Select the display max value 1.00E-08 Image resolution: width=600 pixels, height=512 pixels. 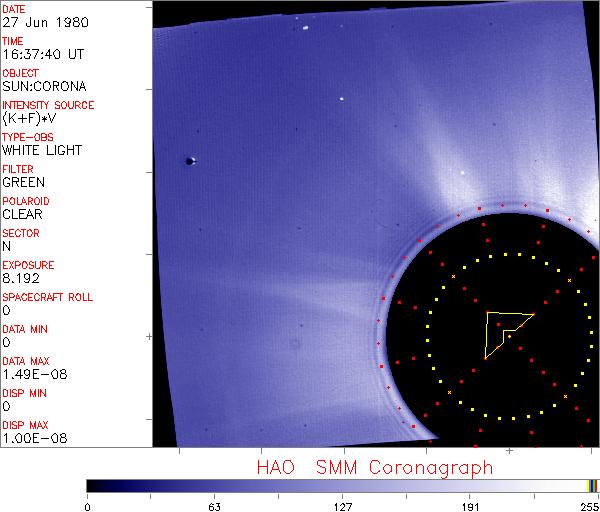pos(35,439)
